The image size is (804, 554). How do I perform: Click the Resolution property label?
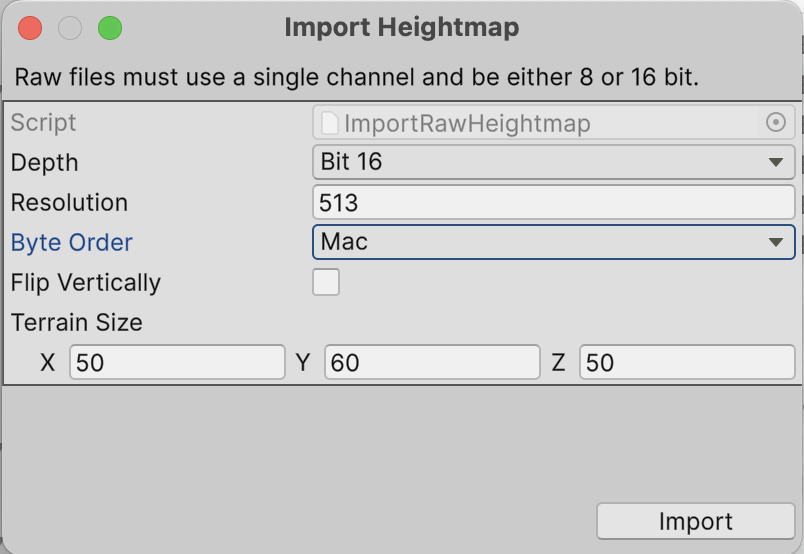click(x=69, y=202)
